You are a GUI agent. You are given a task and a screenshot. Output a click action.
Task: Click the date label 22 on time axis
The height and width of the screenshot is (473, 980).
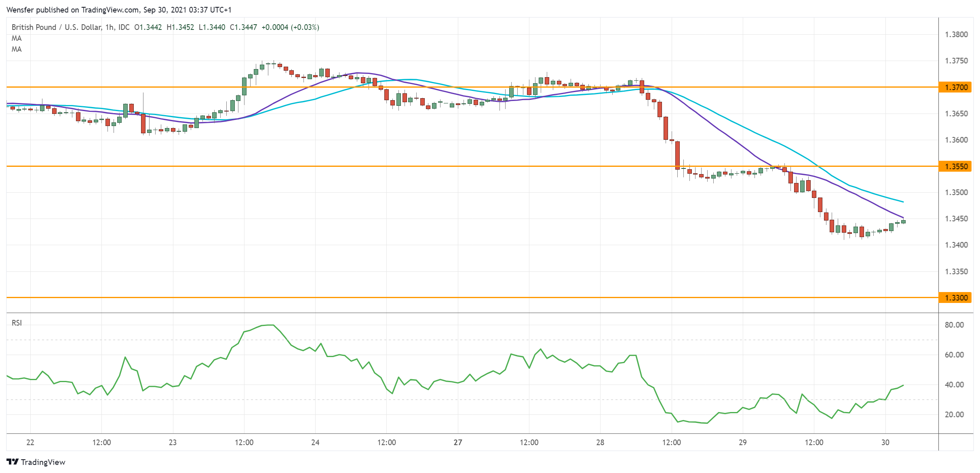pyautogui.click(x=30, y=442)
